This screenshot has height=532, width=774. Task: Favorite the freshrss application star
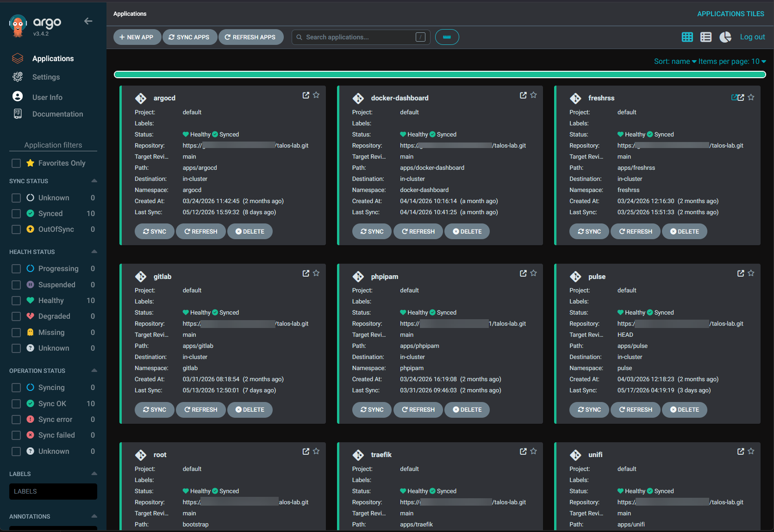click(751, 97)
